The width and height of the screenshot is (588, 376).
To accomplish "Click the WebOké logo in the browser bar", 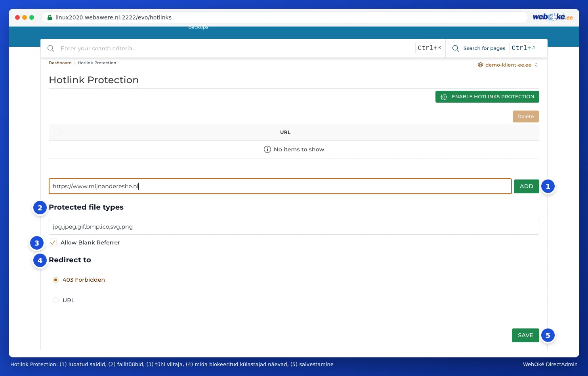I will pyautogui.click(x=552, y=17).
